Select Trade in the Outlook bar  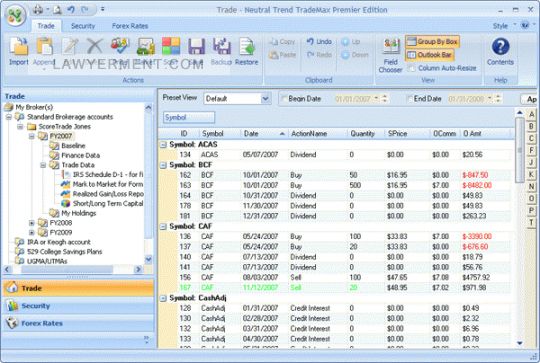(78, 288)
